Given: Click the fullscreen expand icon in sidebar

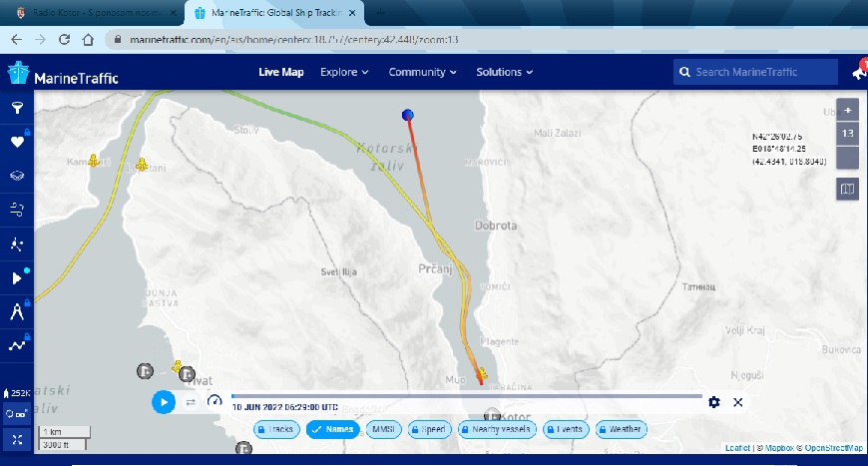Looking at the screenshot, I should [x=17, y=439].
